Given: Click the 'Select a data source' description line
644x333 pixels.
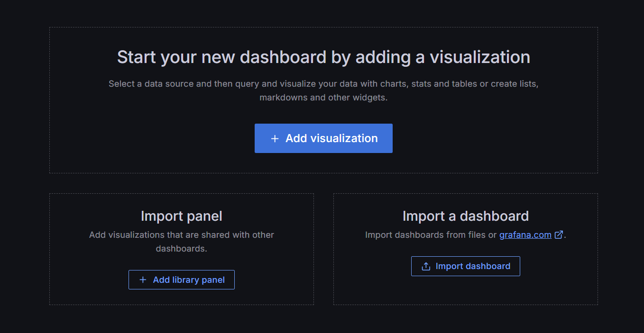Looking at the screenshot, I should [x=323, y=84].
